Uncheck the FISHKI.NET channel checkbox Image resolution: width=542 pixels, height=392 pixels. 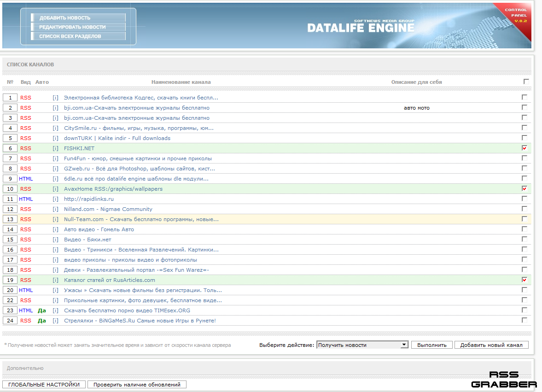[x=525, y=148]
